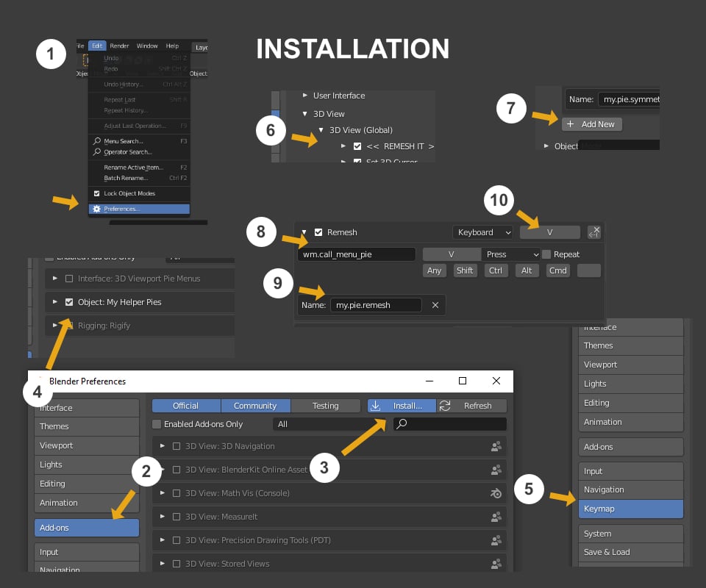Toggle the Shift modifier button
Screen dimensions: 706x588
(x=465, y=270)
